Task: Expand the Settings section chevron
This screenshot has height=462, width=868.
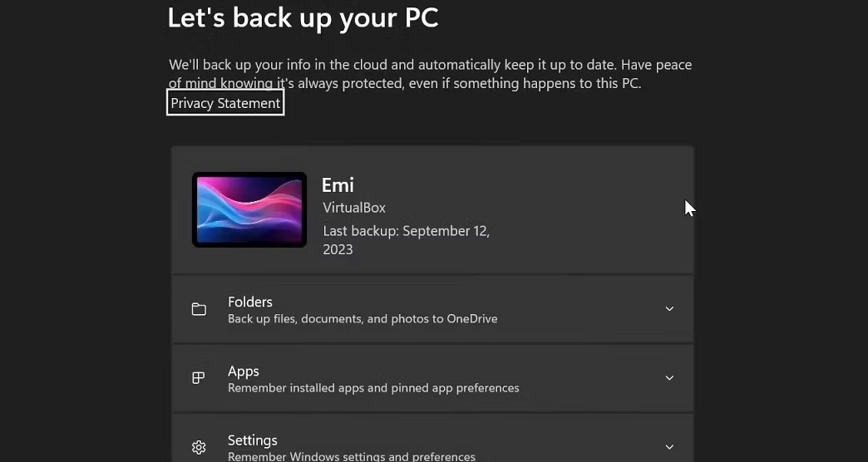Action: tap(669, 447)
